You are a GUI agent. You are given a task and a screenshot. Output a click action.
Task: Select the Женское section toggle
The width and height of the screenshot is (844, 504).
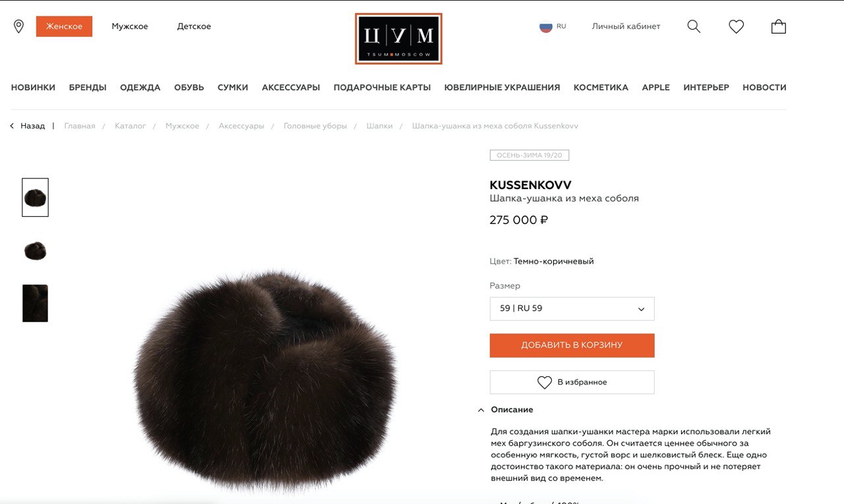coord(64,26)
